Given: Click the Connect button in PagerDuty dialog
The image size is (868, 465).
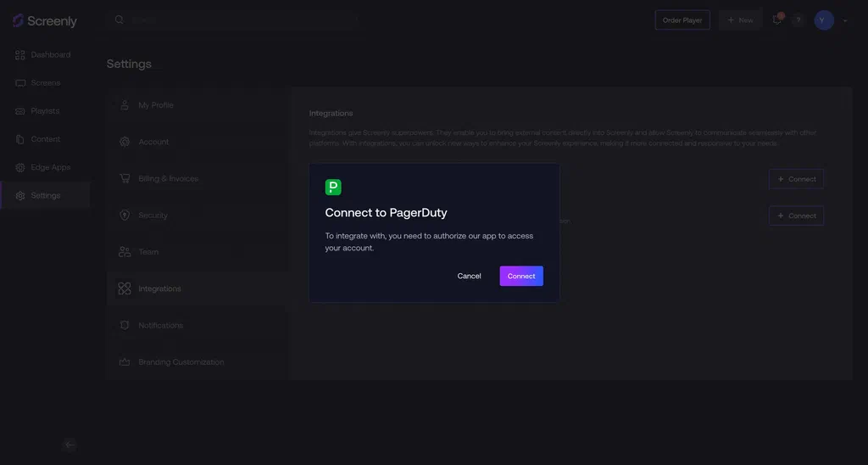Looking at the screenshot, I should [x=521, y=276].
